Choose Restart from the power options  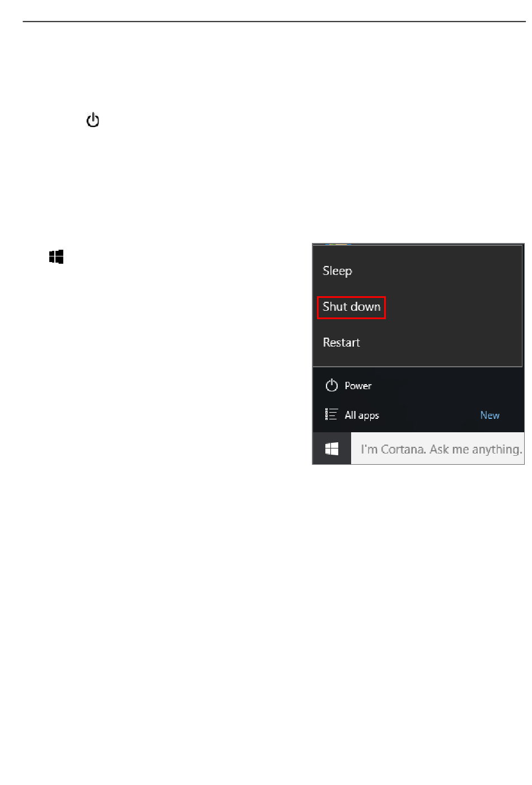[341, 342]
